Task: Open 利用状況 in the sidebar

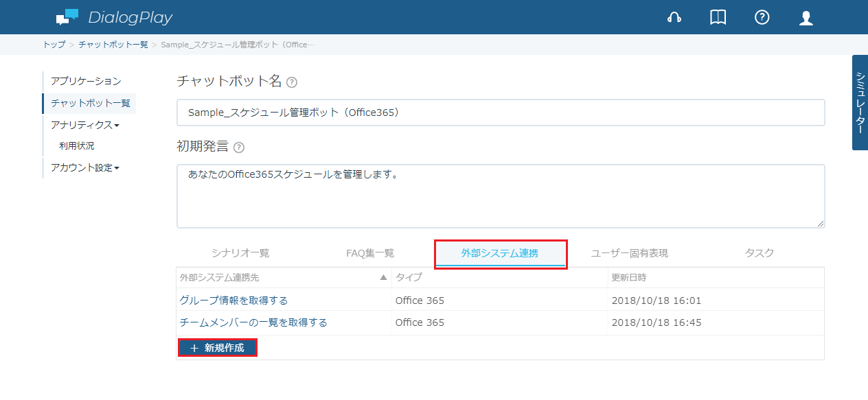Action: pos(77,146)
